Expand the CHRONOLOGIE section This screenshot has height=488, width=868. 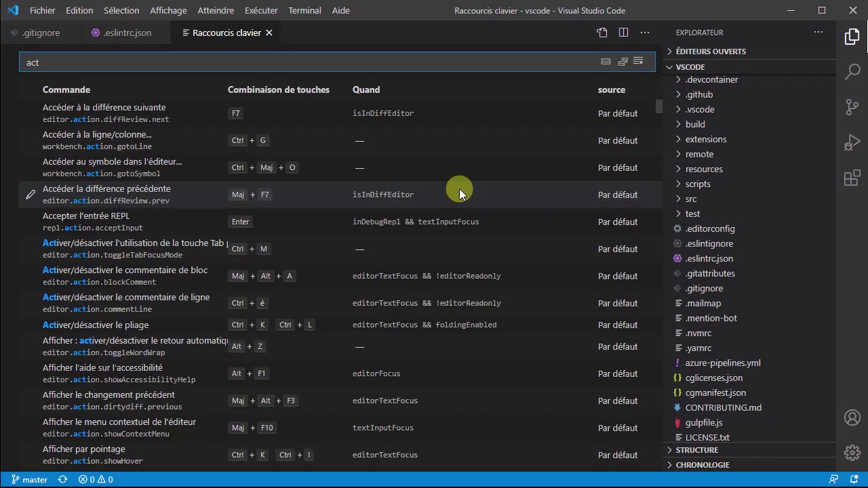click(x=749, y=465)
